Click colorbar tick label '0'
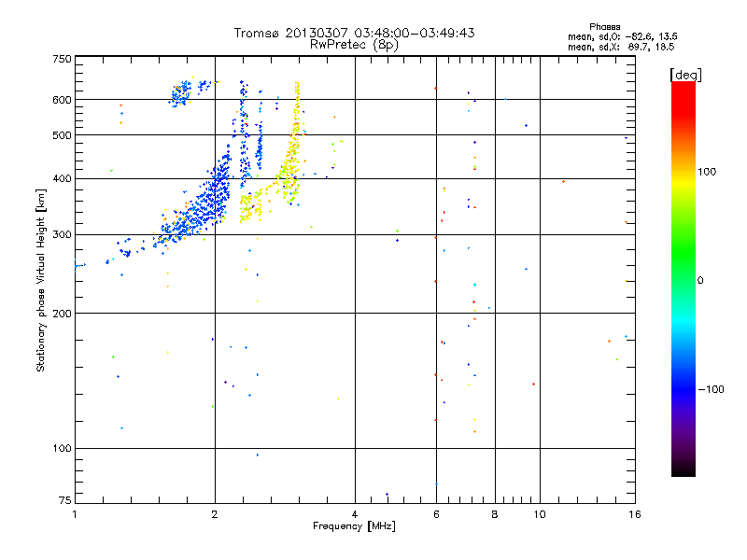The width and height of the screenshot is (747, 560). (x=700, y=281)
